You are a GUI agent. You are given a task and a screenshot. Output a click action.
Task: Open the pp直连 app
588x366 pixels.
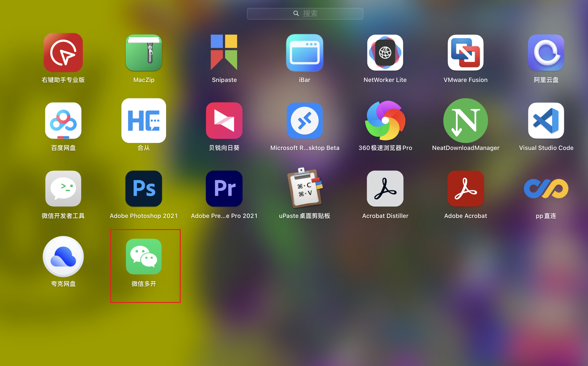pyautogui.click(x=546, y=189)
